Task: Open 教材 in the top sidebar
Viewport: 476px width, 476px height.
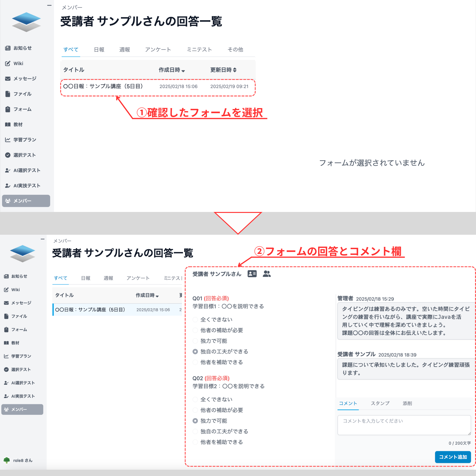Action: 18,124
